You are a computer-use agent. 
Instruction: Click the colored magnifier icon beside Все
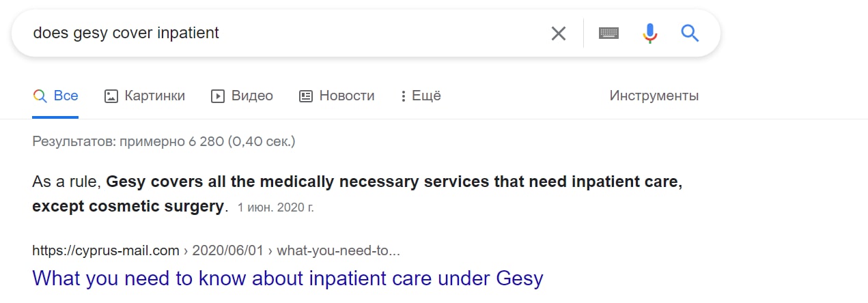click(40, 96)
